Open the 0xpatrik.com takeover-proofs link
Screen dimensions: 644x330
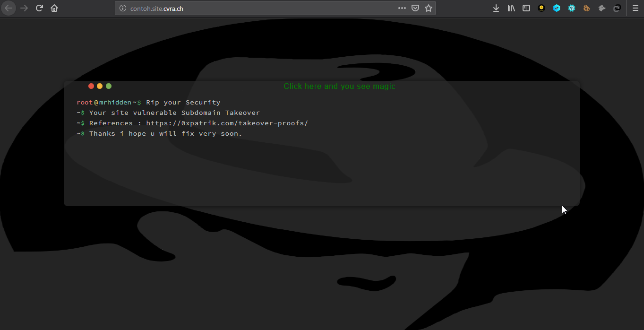[227, 123]
